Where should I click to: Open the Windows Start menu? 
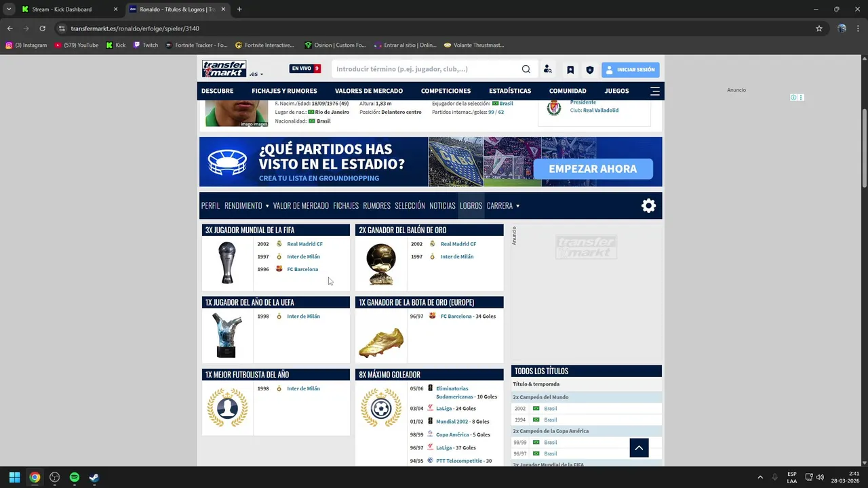point(14,477)
